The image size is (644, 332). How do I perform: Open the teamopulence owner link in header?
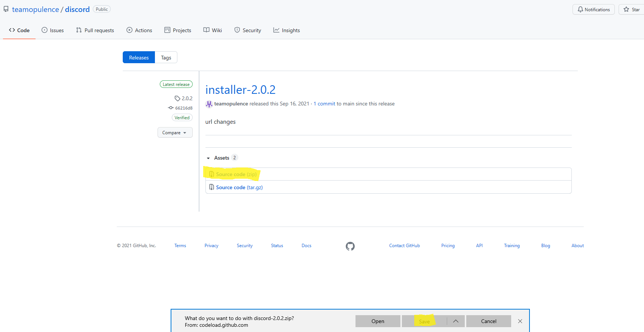(x=36, y=9)
